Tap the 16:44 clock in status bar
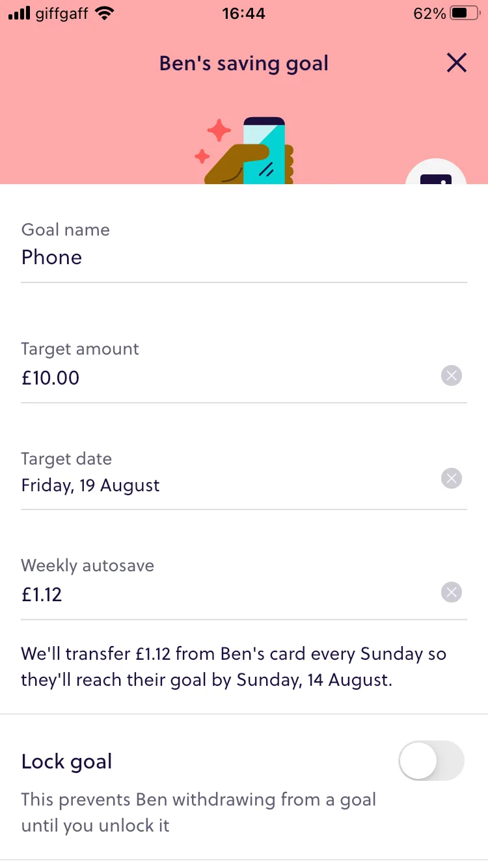488x868 pixels. point(244,13)
